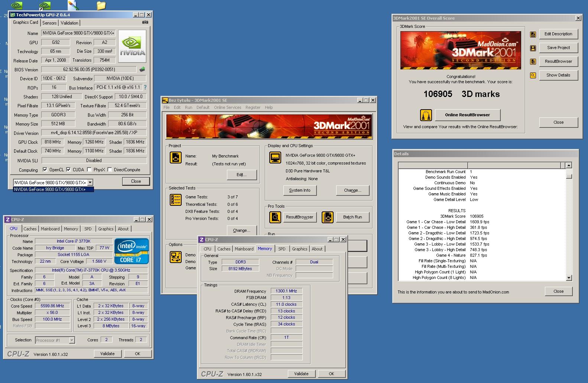Viewport: 588px width, 383px height.
Task: Open the Processor #1 selection dropdown
Action: tap(72, 340)
